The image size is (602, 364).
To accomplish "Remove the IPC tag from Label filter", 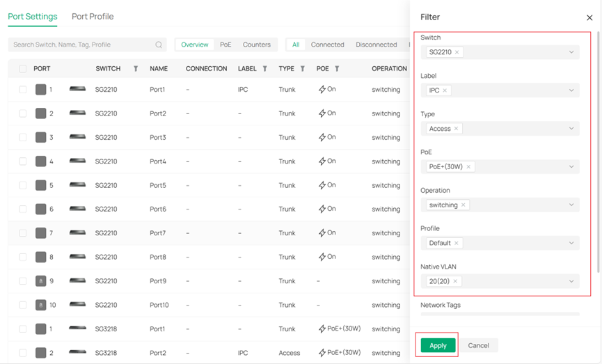I will (445, 90).
